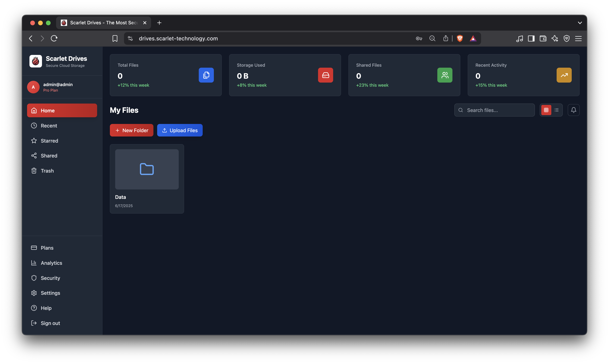
Task: Sign out of the account
Action: 62,323
